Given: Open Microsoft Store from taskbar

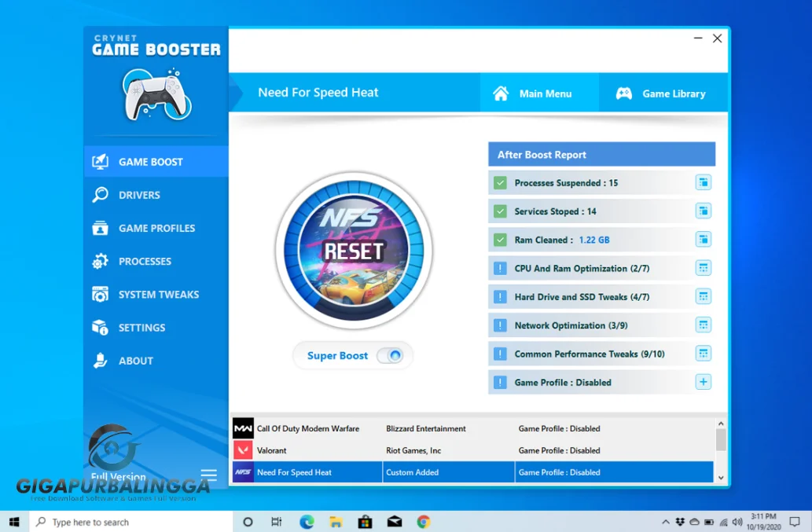Looking at the screenshot, I should tap(365, 522).
